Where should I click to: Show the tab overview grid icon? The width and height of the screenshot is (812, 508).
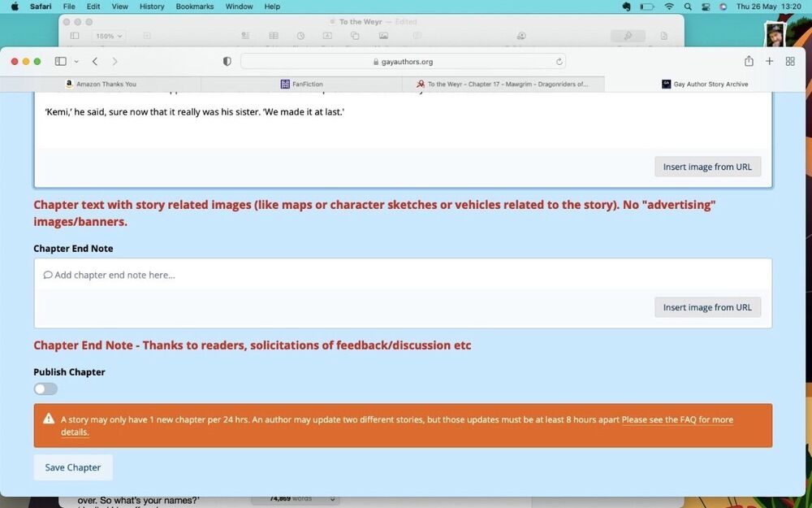point(790,61)
